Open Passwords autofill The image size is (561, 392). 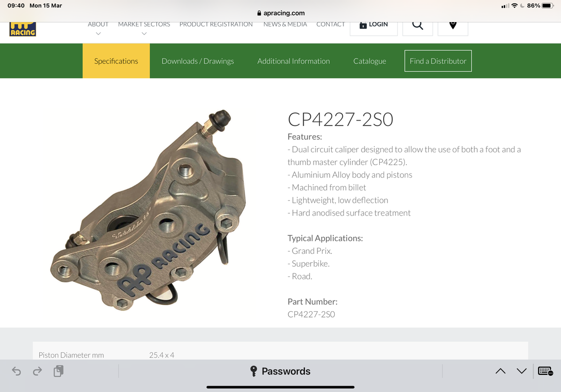[280, 371]
